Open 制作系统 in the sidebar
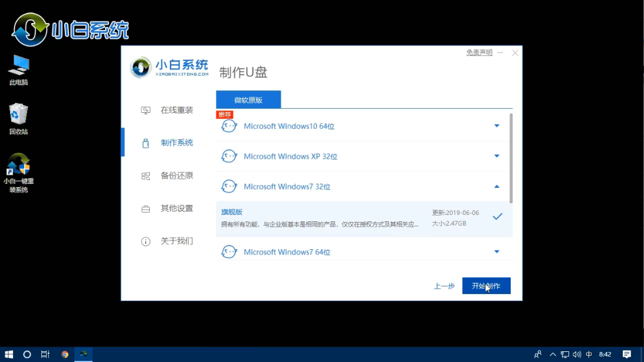644x362 pixels. click(x=176, y=143)
